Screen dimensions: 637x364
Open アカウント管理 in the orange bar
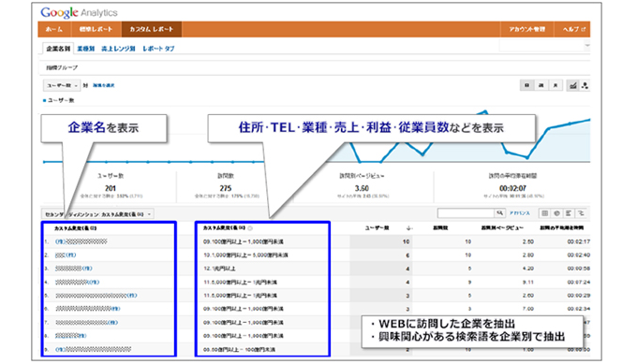pyautogui.click(x=526, y=29)
